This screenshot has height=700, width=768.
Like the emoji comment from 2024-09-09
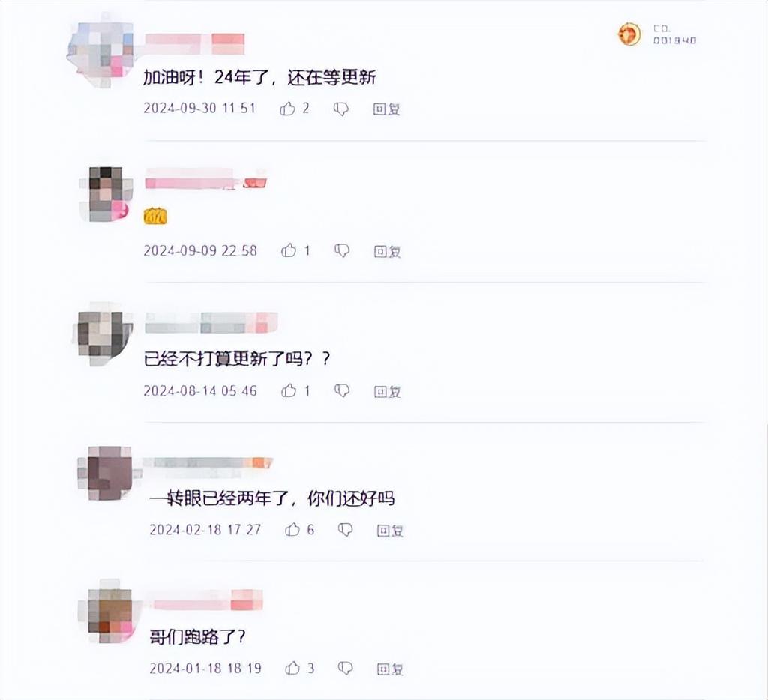[x=289, y=250]
